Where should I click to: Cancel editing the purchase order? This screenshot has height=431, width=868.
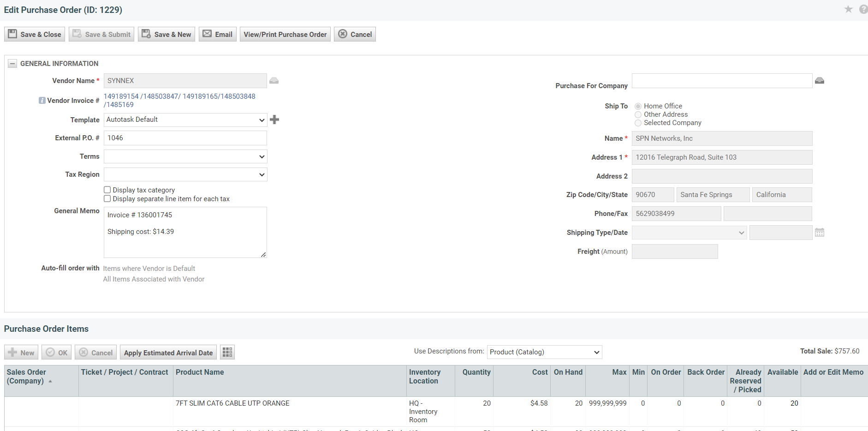355,34
